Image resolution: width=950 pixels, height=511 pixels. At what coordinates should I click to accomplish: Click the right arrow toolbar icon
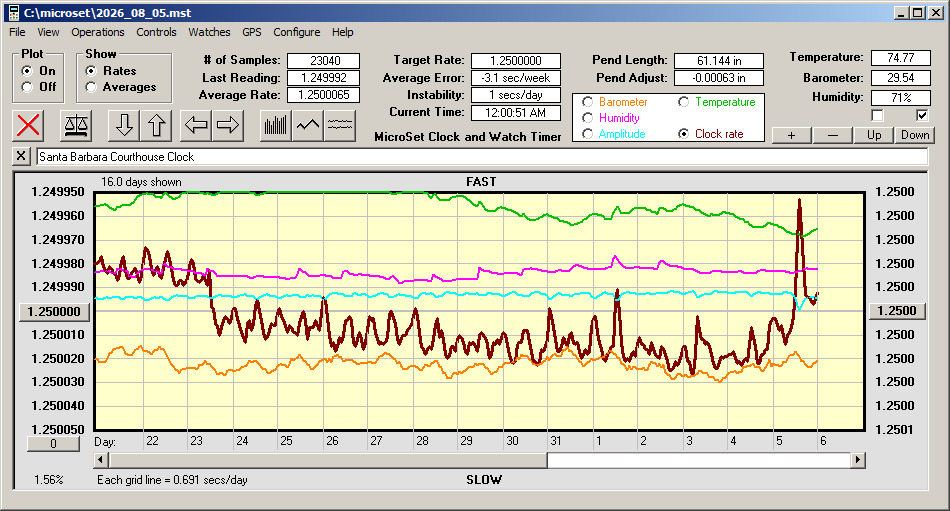click(228, 125)
